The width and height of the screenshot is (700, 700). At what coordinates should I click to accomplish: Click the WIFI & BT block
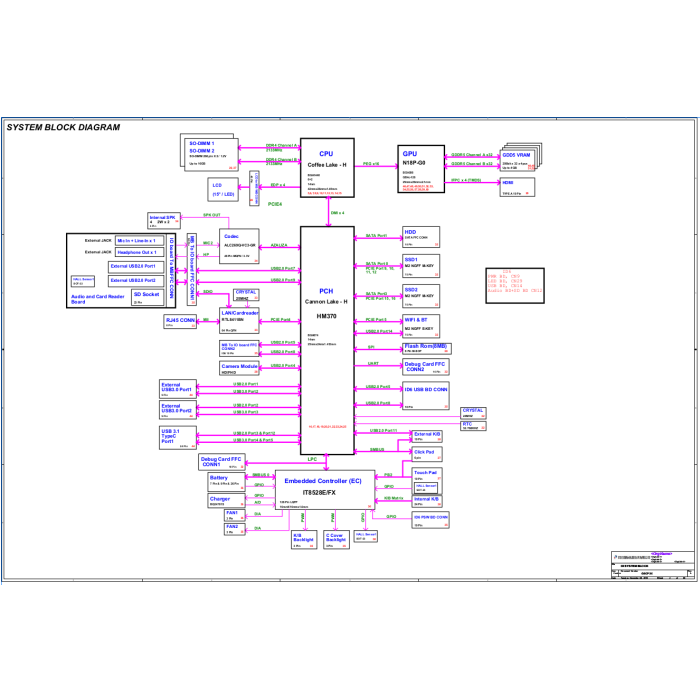click(x=421, y=326)
